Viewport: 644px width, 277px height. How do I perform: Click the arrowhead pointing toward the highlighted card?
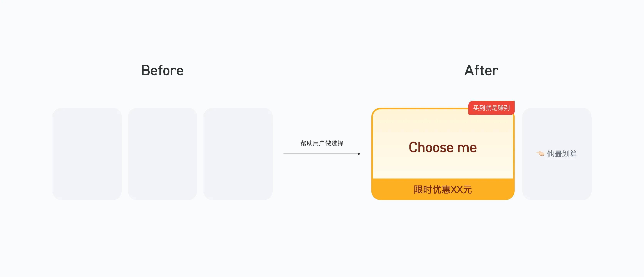(x=359, y=154)
